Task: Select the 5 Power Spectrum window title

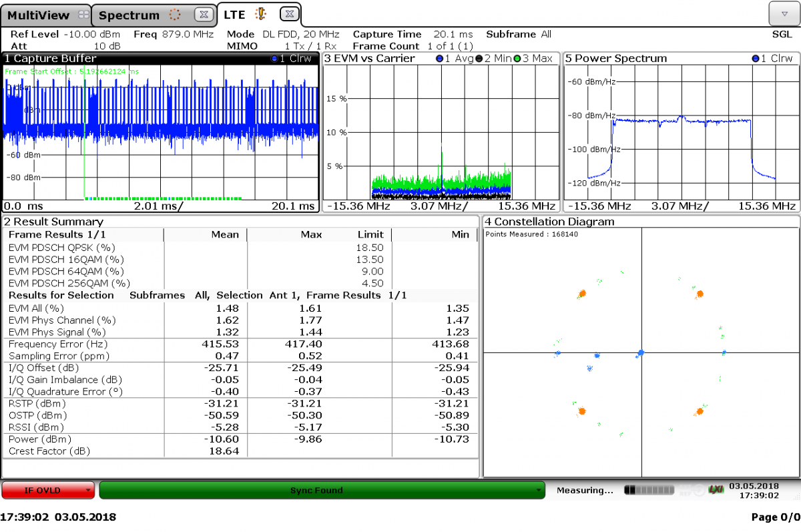Action: pyautogui.click(x=616, y=59)
